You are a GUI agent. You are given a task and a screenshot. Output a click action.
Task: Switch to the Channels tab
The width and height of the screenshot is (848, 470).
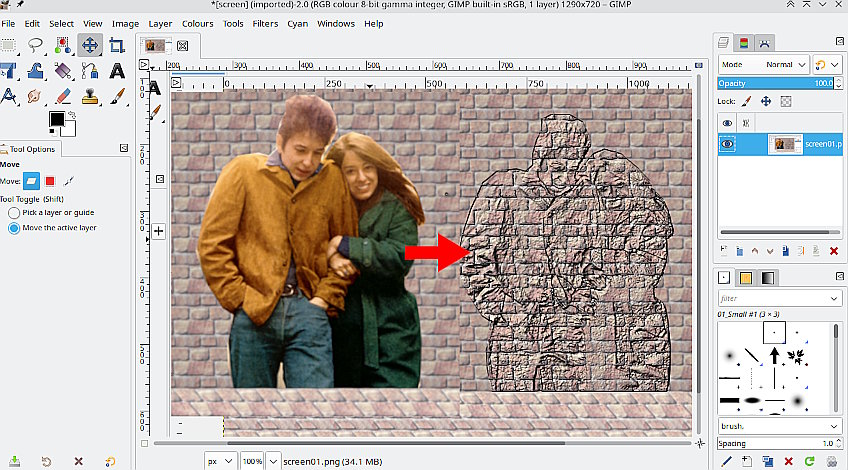click(x=743, y=42)
